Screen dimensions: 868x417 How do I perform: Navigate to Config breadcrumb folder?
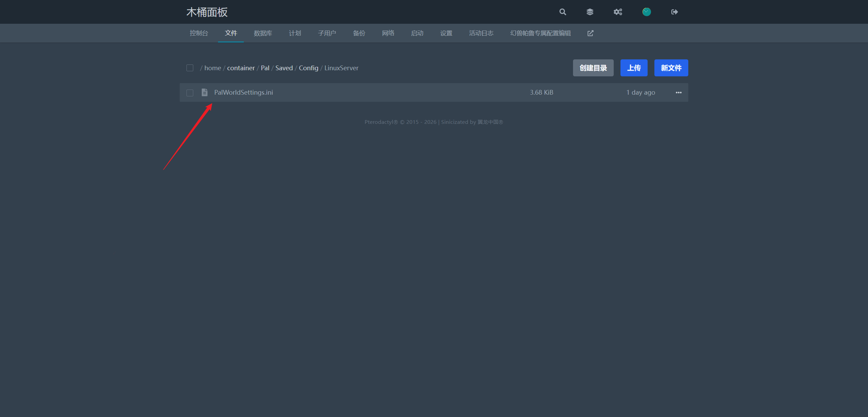(x=308, y=68)
